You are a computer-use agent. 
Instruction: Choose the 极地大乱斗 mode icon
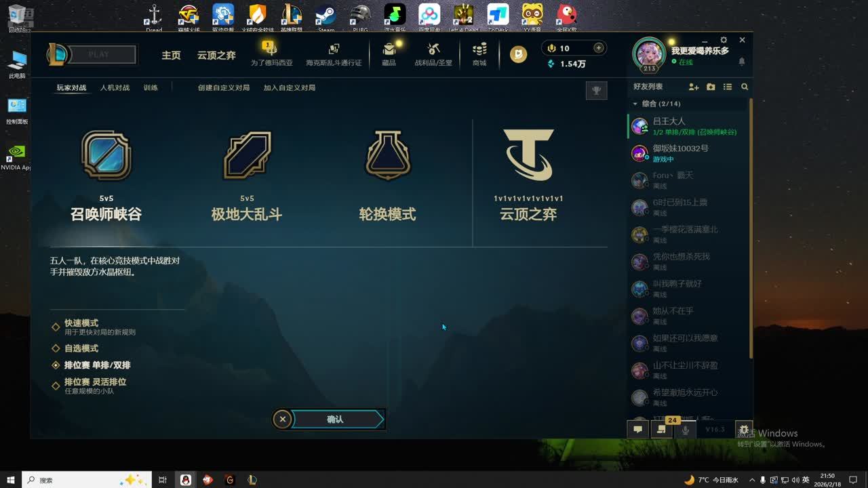(247, 155)
